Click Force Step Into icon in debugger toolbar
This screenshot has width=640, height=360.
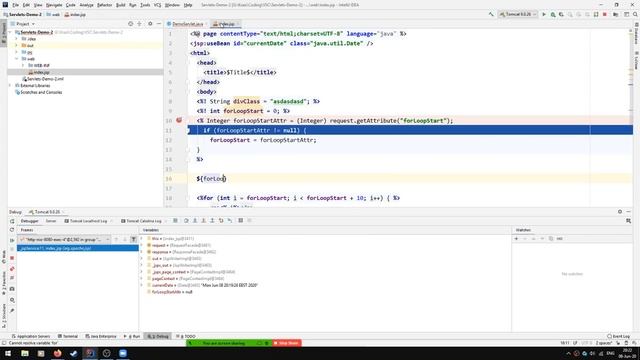click(203, 221)
